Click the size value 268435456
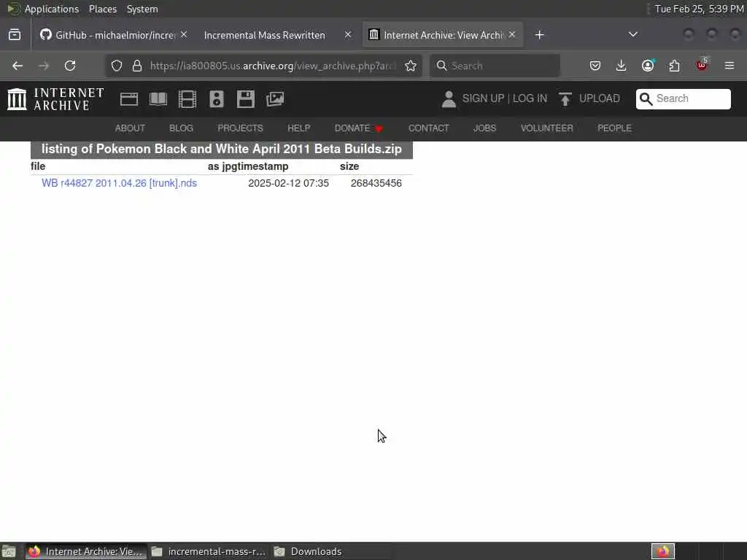 [x=376, y=183]
